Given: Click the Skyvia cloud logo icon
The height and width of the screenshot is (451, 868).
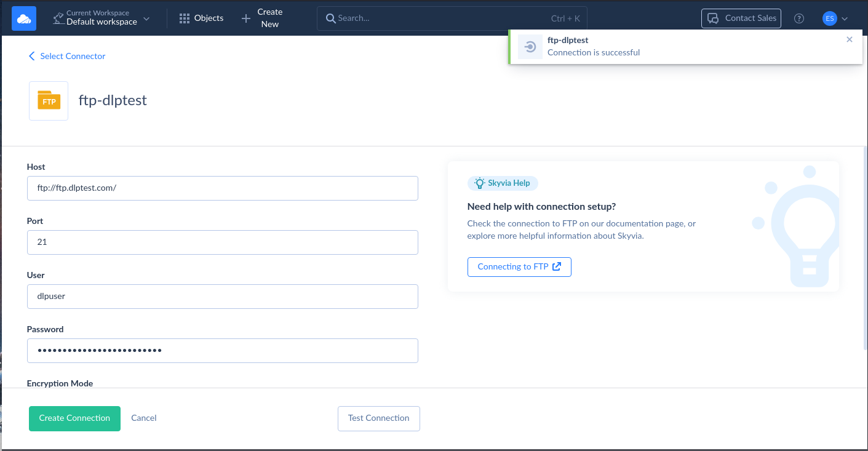Looking at the screenshot, I should (x=23, y=18).
